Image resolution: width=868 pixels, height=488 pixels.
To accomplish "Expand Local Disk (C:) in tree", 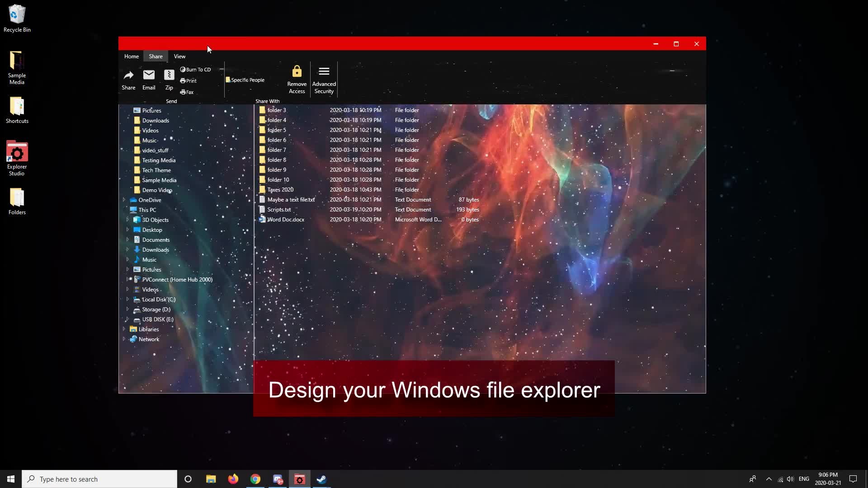I will tap(127, 299).
